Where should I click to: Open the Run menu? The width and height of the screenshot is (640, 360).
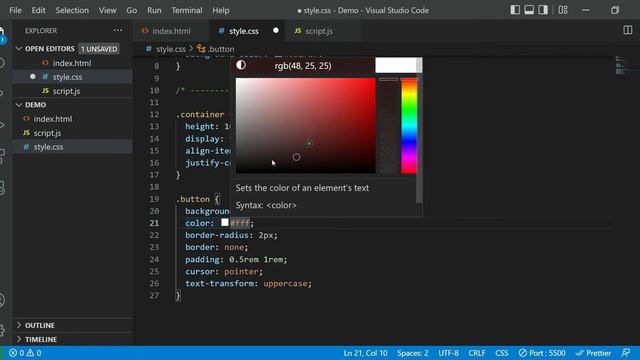(x=154, y=10)
